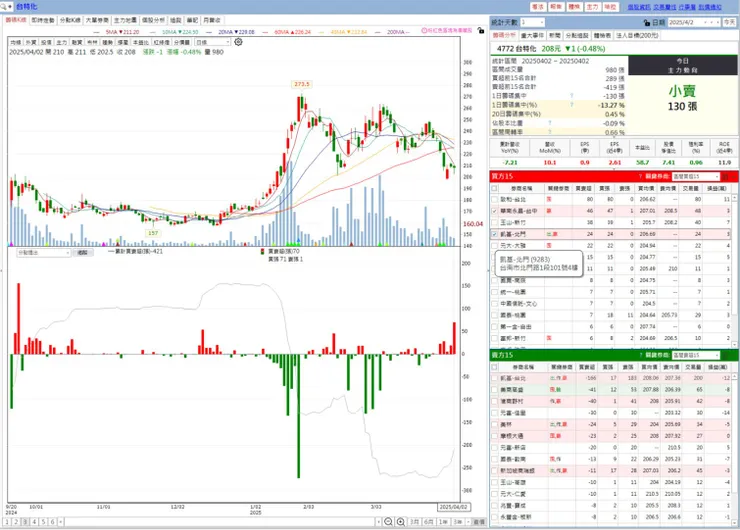Open the dropdown arrow left of the zoom-out icon
Viewport: 740px width, 530px height.
tap(378, 522)
